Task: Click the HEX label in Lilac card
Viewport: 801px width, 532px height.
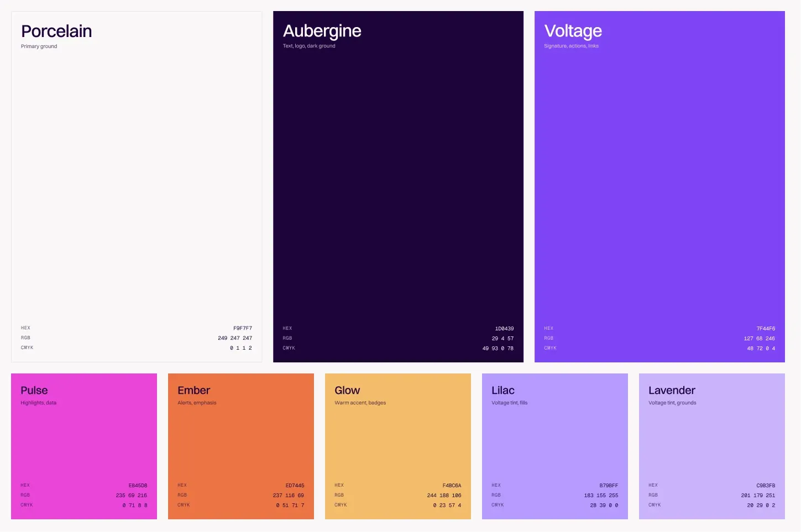Action: tap(496, 485)
